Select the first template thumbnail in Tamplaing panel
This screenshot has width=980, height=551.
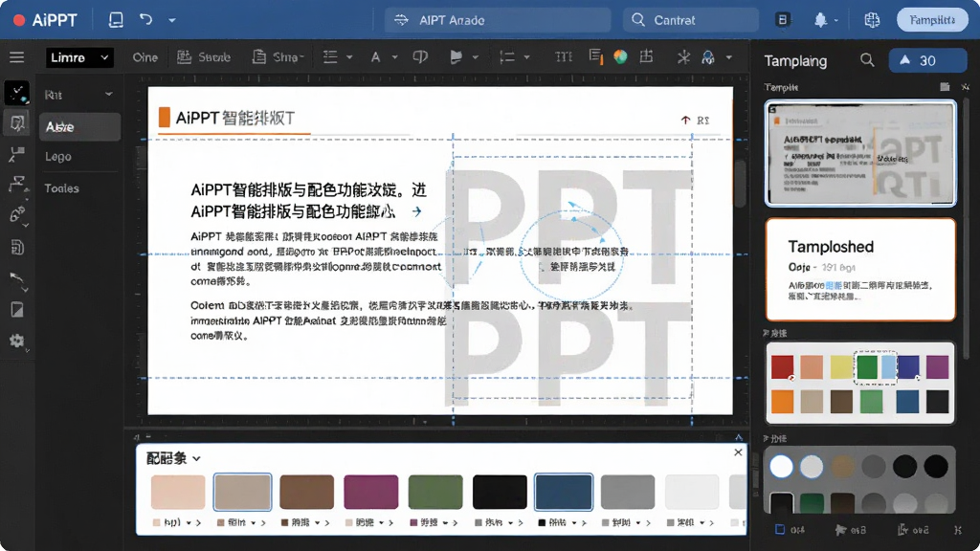[860, 154]
